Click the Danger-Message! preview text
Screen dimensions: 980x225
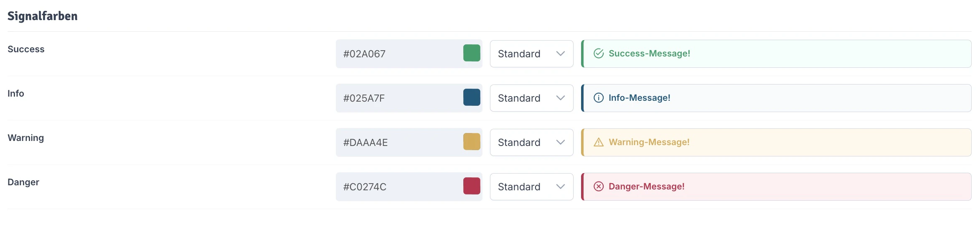click(646, 187)
